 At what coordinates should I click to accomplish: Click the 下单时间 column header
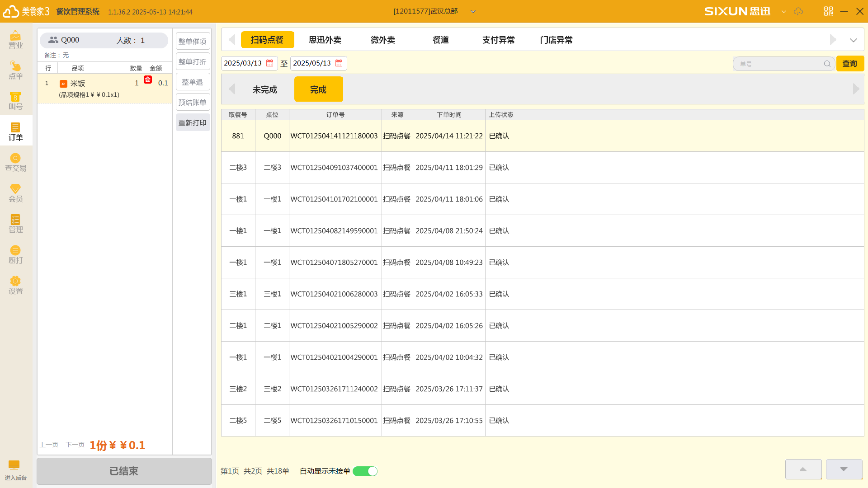(449, 115)
